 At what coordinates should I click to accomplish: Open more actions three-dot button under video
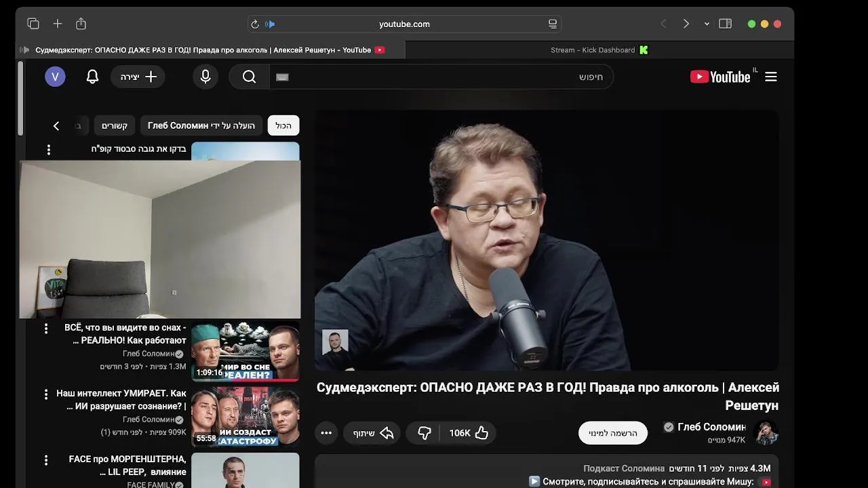pyautogui.click(x=326, y=433)
